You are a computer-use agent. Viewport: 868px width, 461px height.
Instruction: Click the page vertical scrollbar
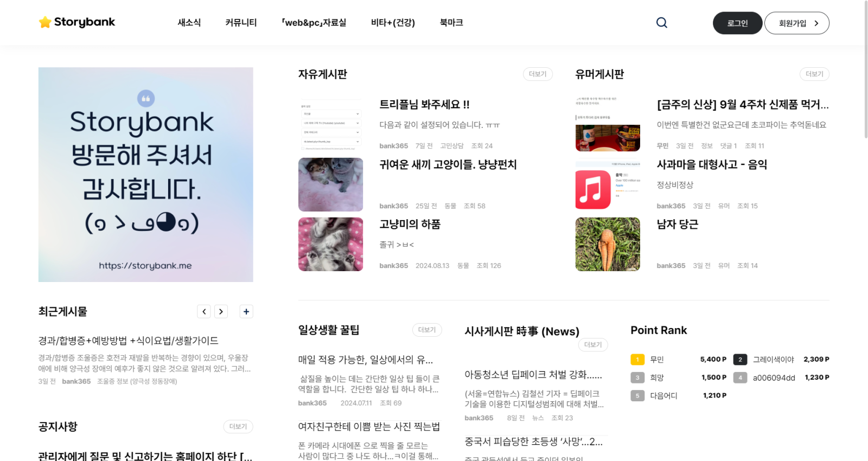(x=866, y=69)
